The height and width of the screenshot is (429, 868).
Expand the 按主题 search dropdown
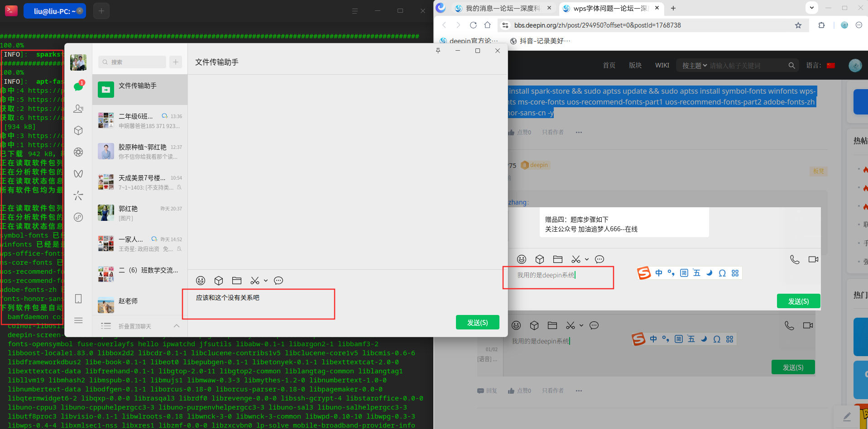tap(694, 66)
